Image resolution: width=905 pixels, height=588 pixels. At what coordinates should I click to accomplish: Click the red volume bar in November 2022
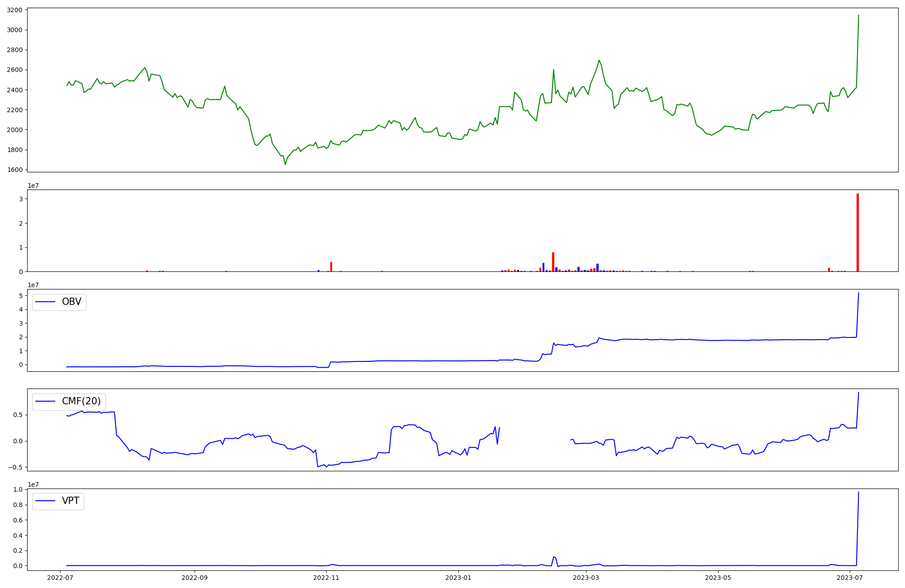331,267
